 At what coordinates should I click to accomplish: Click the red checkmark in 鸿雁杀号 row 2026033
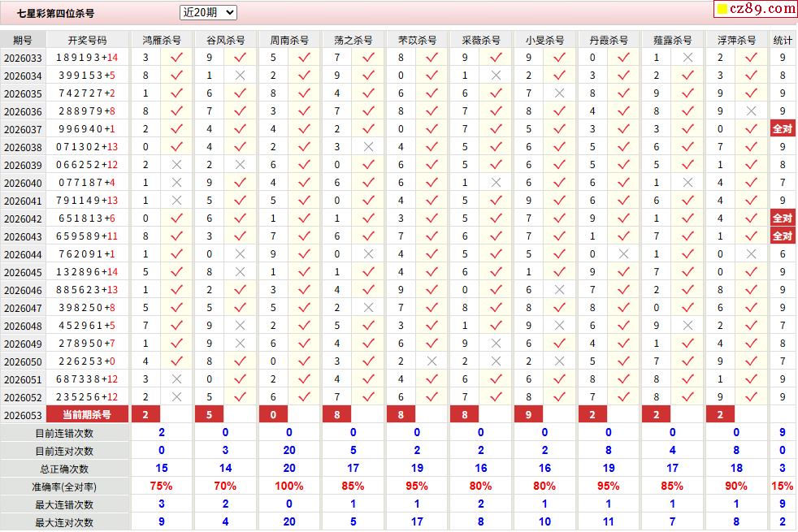point(176,58)
